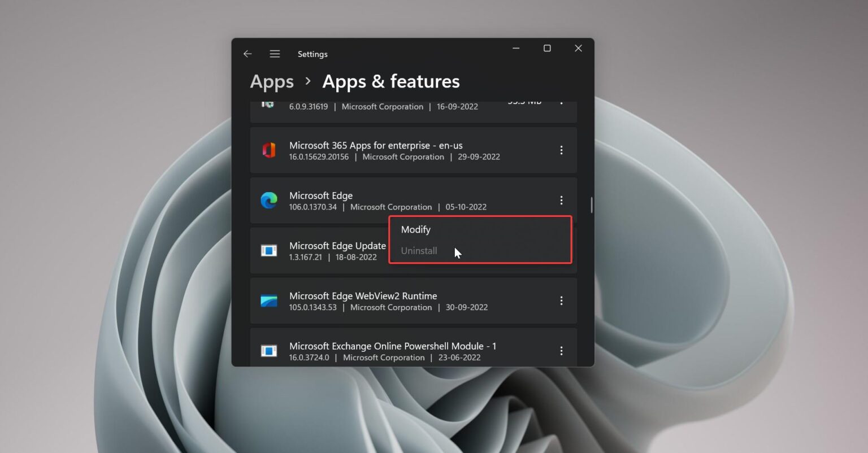Viewport: 868px width, 453px height.
Task: Open the three-dot menu for Exchange Online module
Action: click(x=561, y=350)
